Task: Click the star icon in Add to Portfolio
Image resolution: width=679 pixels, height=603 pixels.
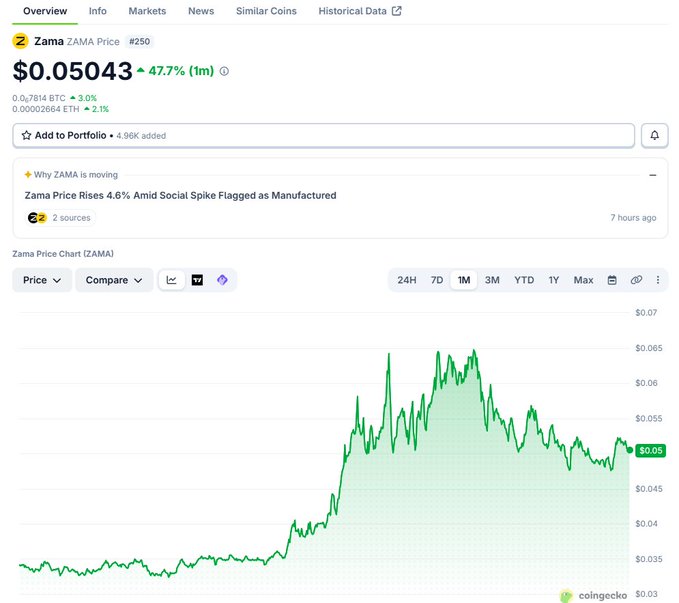Action: tap(26, 136)
